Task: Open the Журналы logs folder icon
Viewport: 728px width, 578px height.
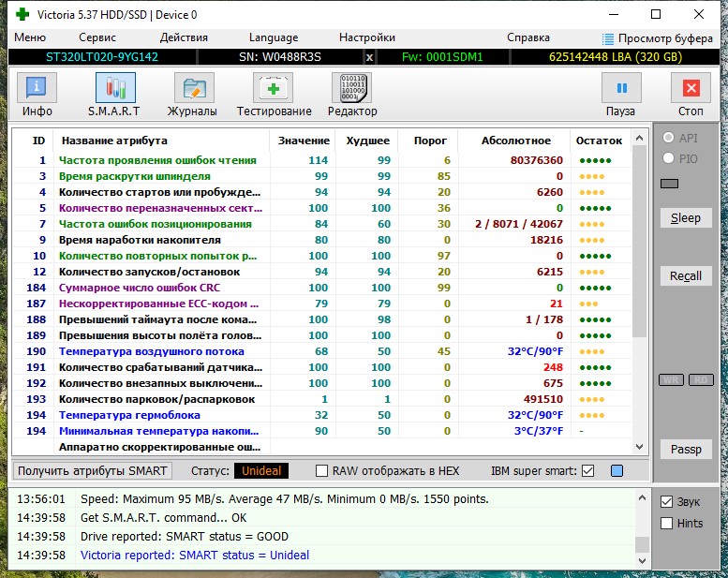Action: coord(194,88)
